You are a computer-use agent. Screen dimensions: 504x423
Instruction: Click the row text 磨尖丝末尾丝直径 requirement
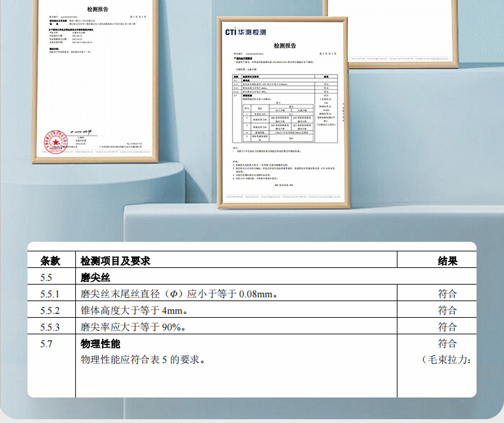pos(179,294)
